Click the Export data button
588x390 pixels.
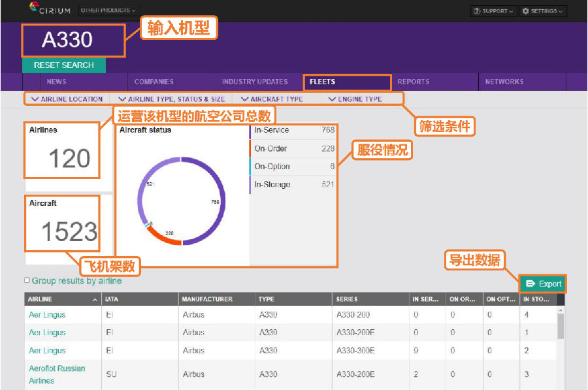click(x=543, y=284)
